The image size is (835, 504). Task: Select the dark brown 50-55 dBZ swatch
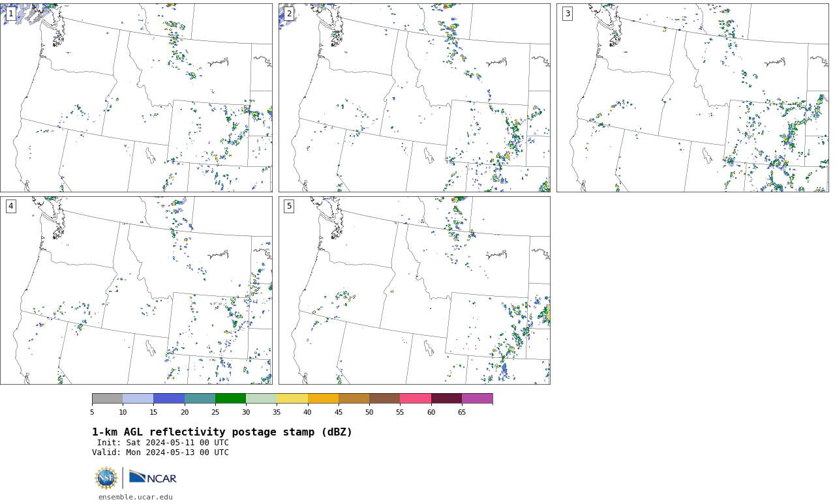(385, 398)
